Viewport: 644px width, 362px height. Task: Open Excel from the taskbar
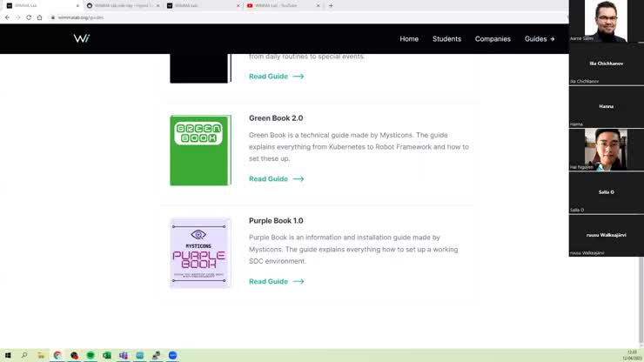pyautogui.click(x=107, y=355)
